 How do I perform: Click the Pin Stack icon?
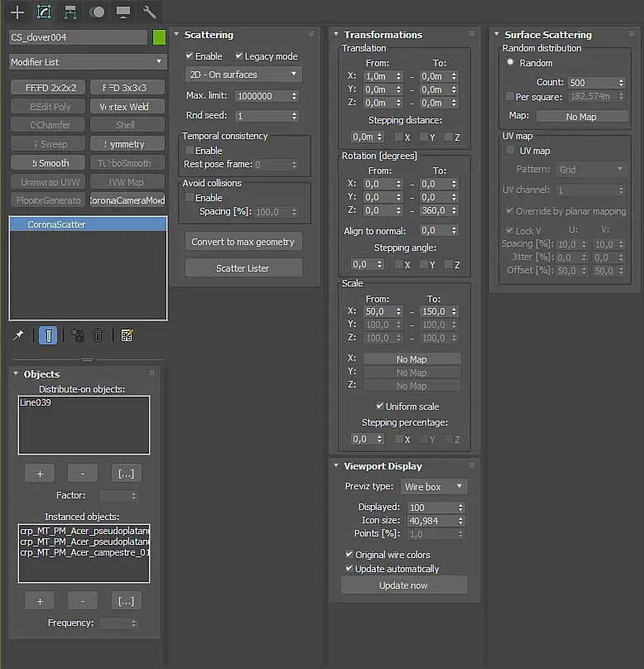[x=18, y=336]
